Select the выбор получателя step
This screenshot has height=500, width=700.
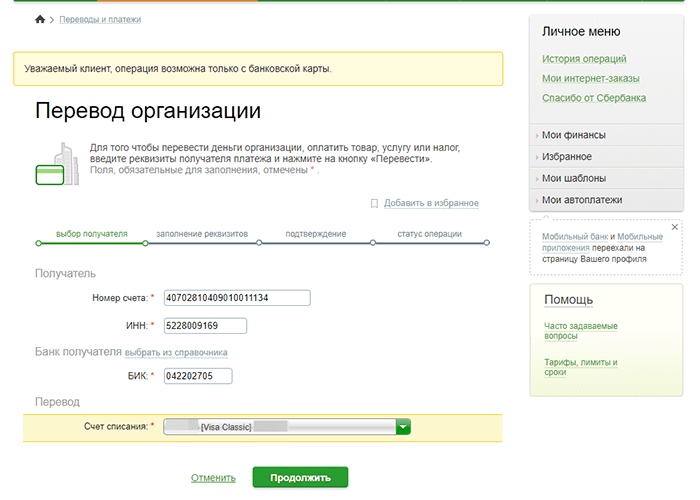coord(92,234)
